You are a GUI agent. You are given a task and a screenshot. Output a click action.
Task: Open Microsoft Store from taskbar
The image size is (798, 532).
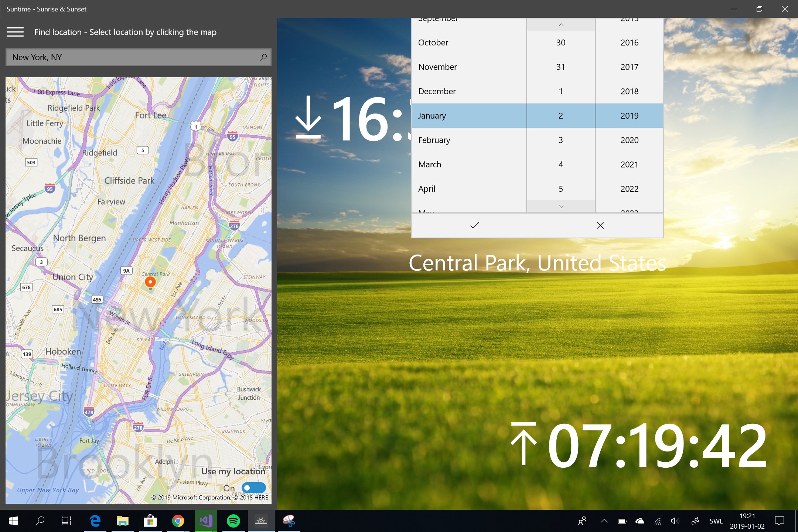(150, 521)
